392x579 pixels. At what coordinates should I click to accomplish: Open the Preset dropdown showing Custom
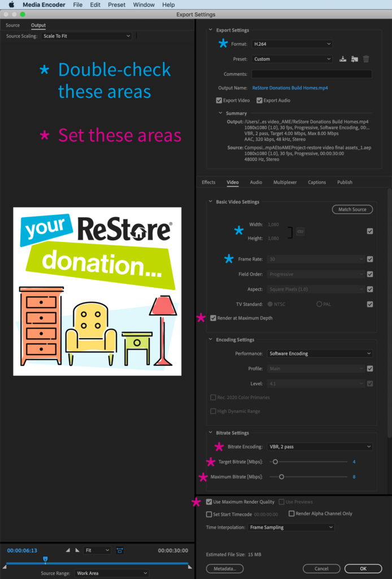pyautogui.click(x=292, y=59)
